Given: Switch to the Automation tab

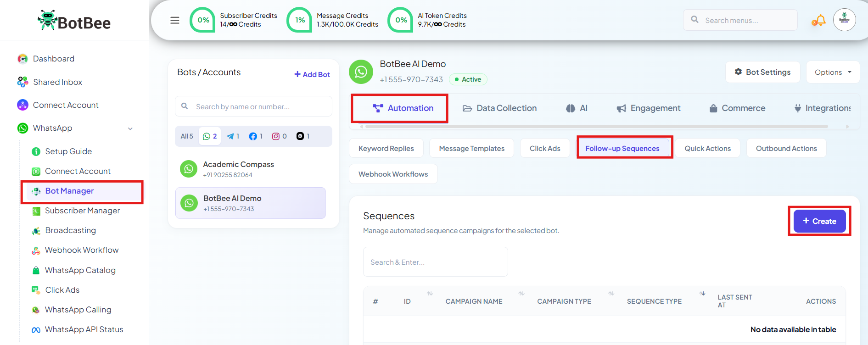Looking at the screenshot, I should point(403,108).
